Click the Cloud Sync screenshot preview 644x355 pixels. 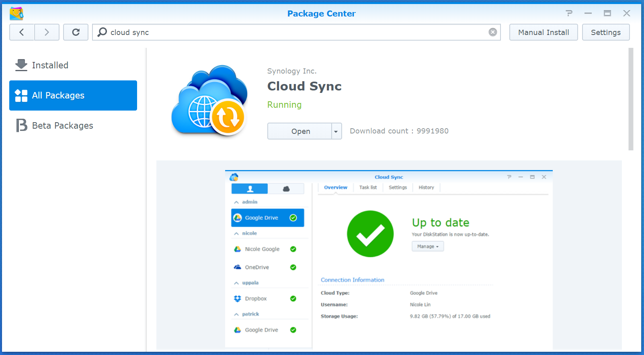coord(388,257)
